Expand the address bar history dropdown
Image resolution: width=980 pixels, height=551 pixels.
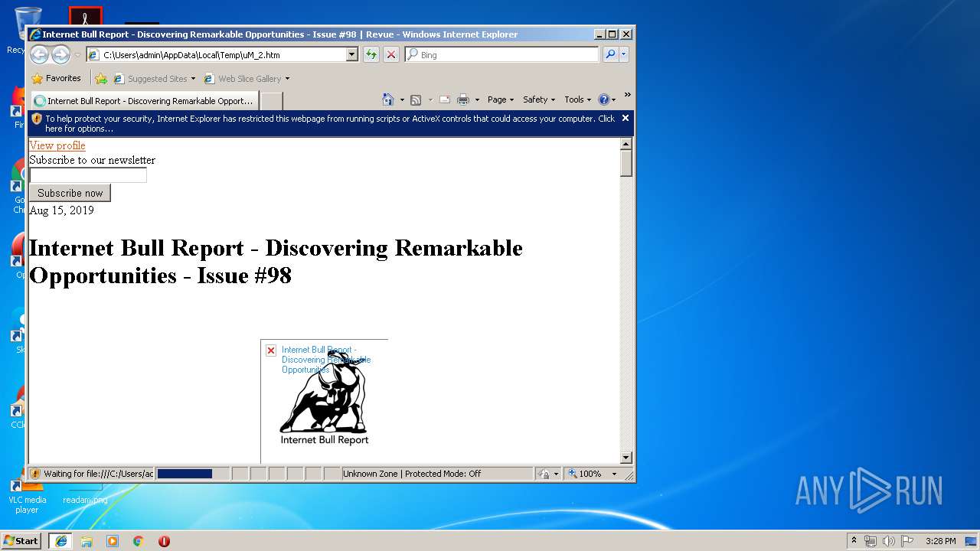352,54
